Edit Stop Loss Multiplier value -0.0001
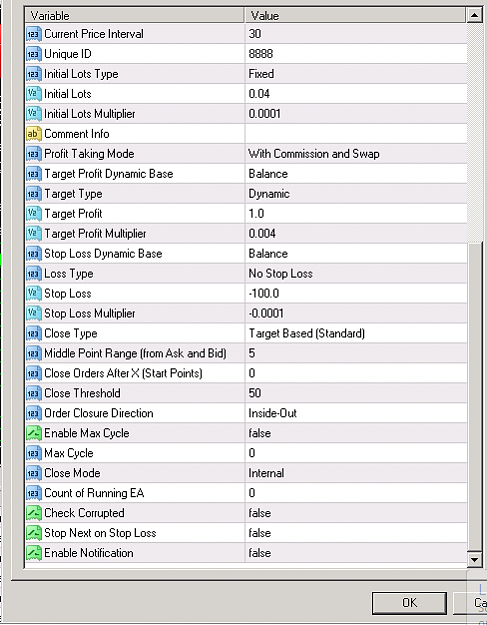Screen dimensions: 487x625 (356, 313)
